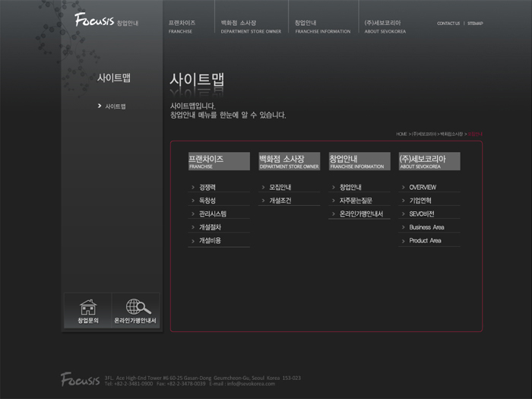Click HOME in the breadcrumb trail
532x399 pixels.
401,134
